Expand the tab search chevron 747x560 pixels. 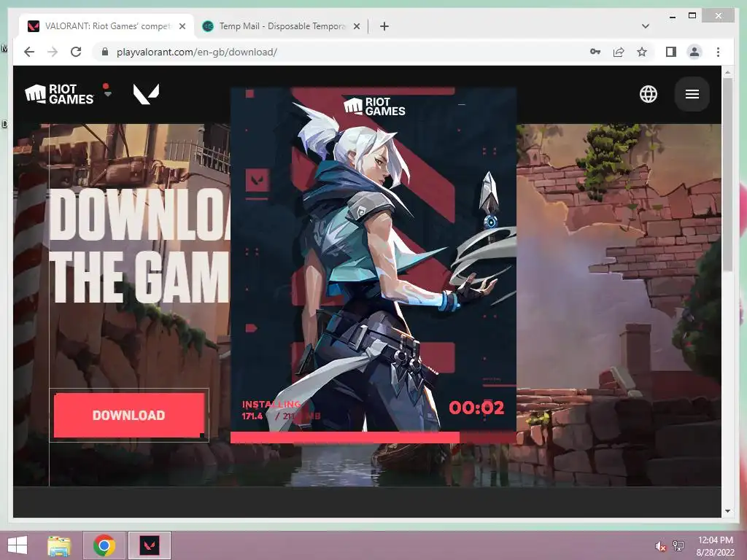coord(645,26)
